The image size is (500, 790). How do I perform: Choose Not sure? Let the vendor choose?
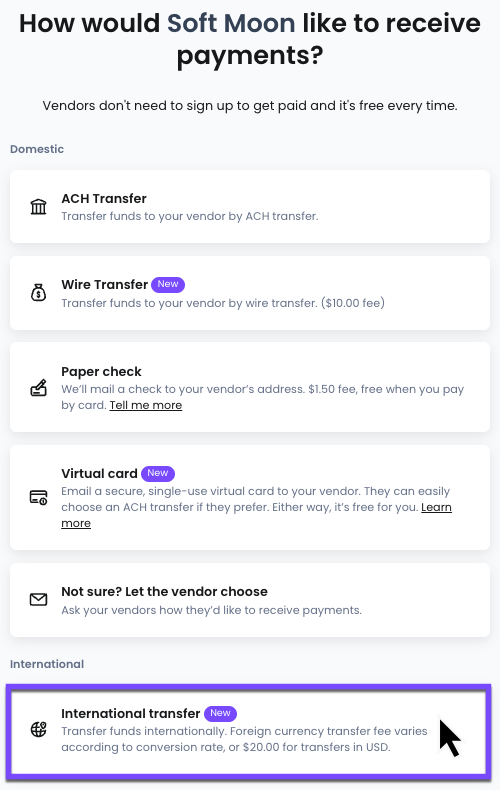pos(249,600)
